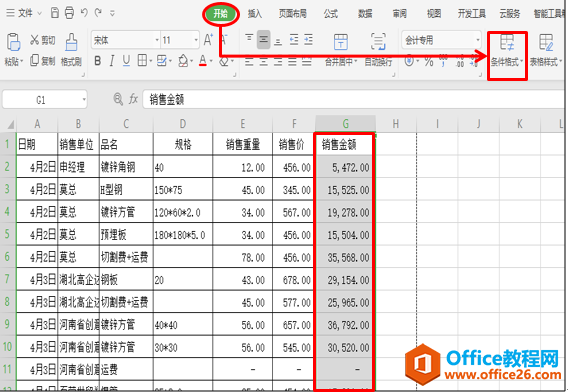Redo the last undone action

(x=98, y=13)
